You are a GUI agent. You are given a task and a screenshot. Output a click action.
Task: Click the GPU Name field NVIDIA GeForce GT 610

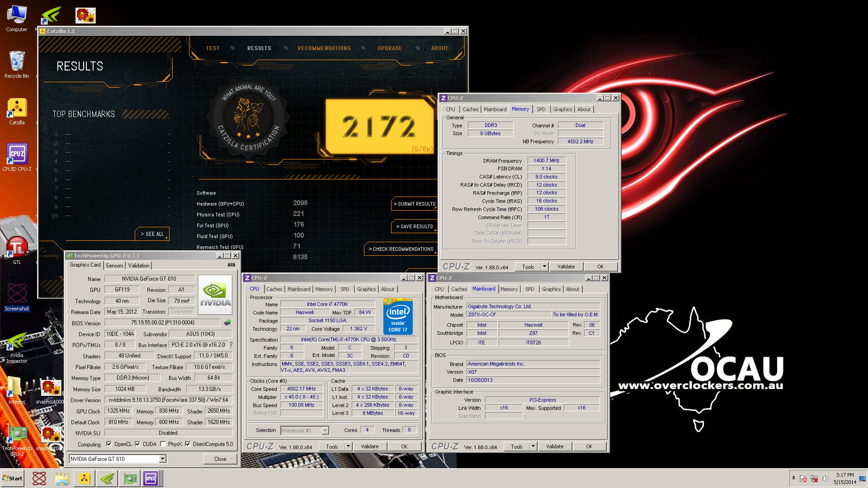[x=149, y=279]
